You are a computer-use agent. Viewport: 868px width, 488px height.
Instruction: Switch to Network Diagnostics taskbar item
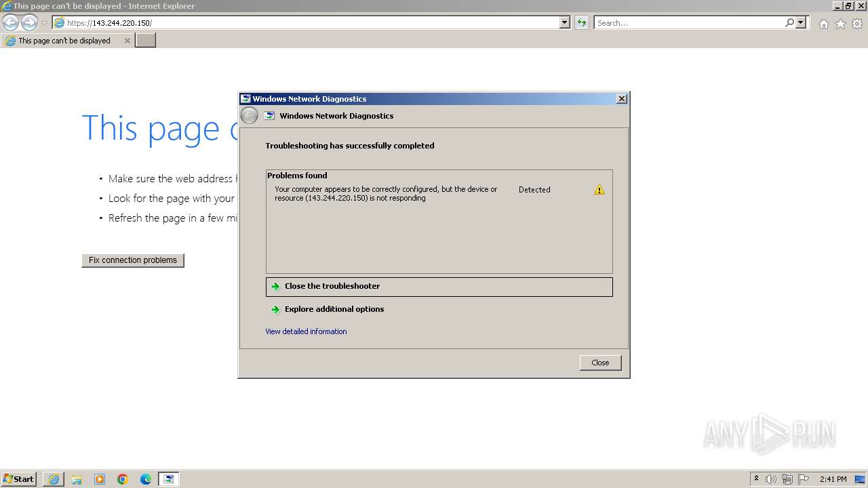(x=169, y=479)
